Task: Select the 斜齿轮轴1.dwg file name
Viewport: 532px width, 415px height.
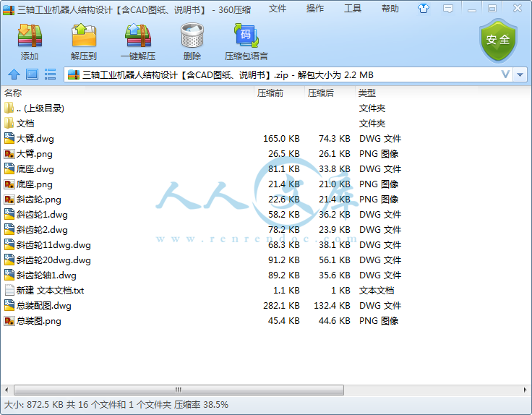Action: pyautogui.click(x=46, y=275)
